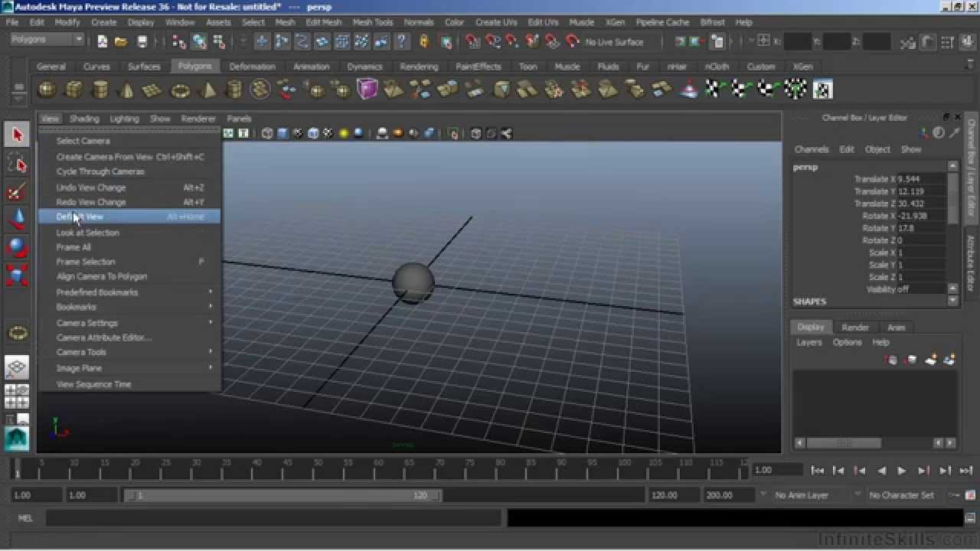
Task: Expand the Predefined Bookmarks submenu
Action: click(x=130, y=292)
